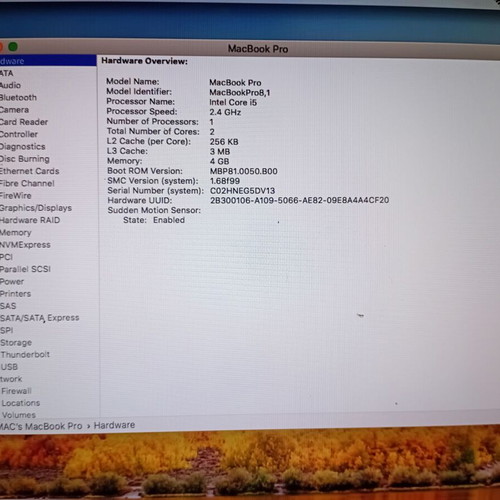
Task: Click the Total Number of Cores label
Action: [153, 132]
